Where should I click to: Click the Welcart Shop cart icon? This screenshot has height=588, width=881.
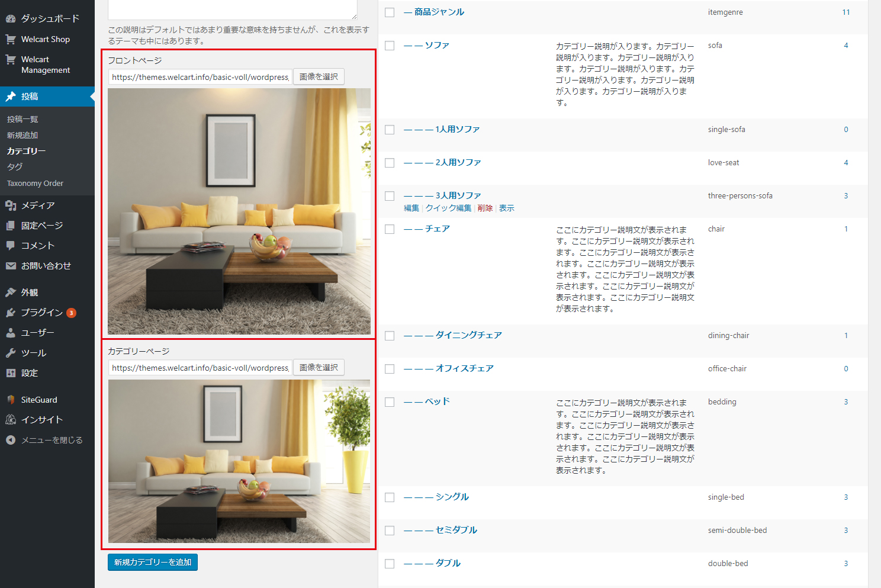tap(11, 39)
